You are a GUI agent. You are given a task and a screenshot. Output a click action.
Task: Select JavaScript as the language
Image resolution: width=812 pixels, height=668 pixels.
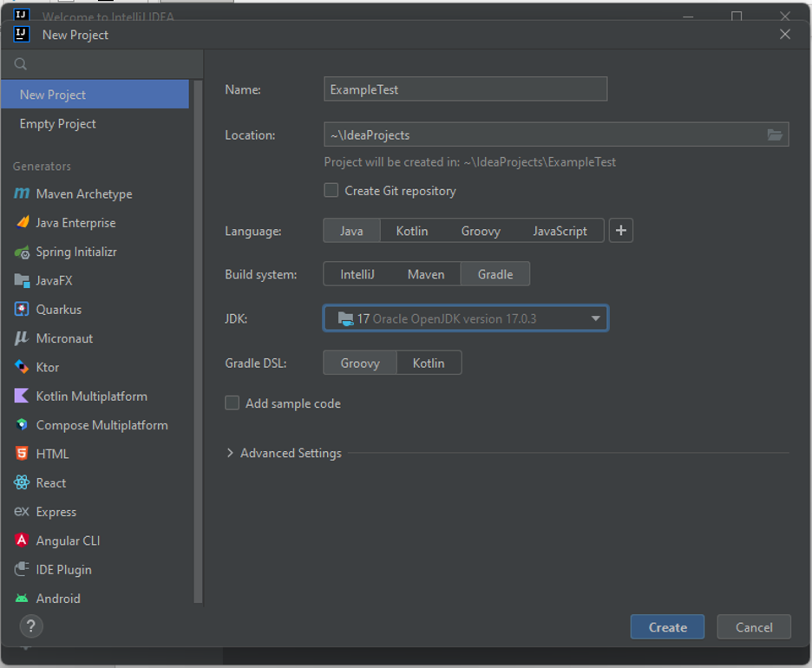[560, 231]
